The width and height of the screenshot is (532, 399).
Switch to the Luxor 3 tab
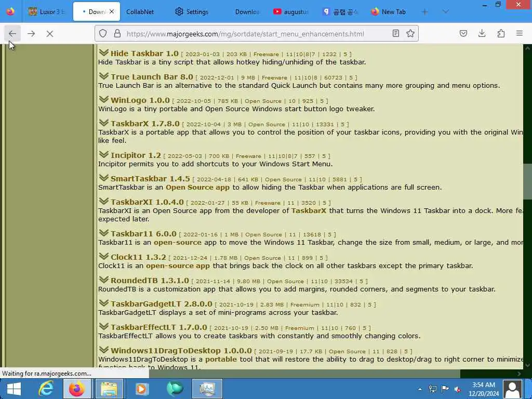(x=47, y=11)
